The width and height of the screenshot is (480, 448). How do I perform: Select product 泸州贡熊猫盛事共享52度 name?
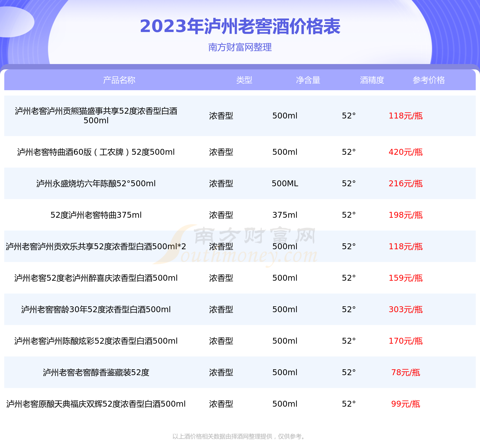tap(96, 116)
